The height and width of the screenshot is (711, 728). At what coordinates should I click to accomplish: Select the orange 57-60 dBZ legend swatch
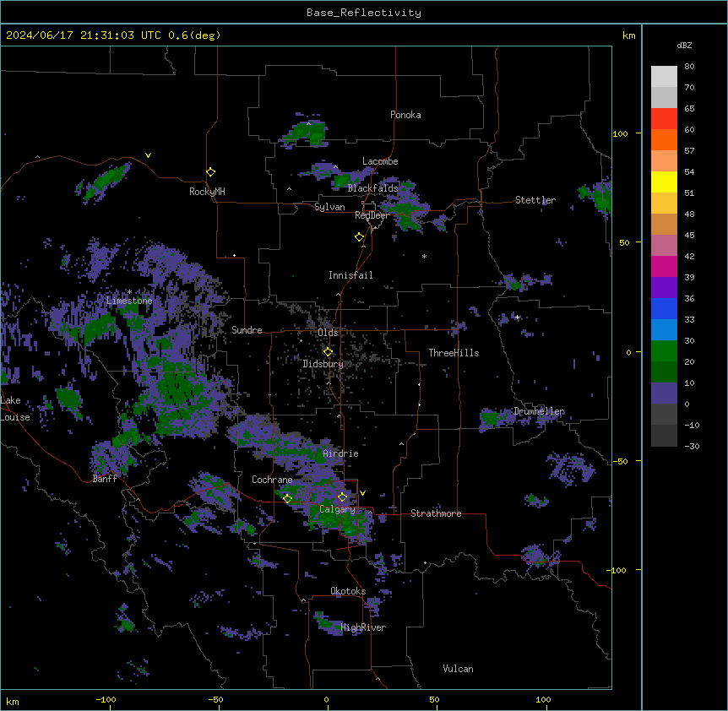664,139
